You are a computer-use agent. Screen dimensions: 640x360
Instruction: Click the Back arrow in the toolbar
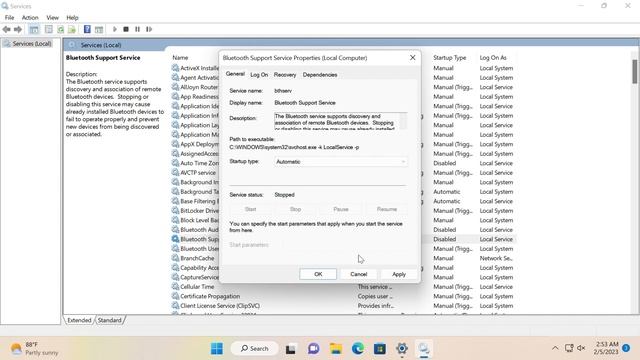pos(7,29)
